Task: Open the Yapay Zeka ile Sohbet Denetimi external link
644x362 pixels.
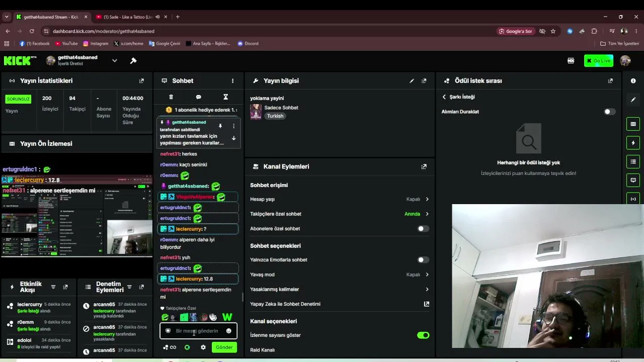Action: click(427, 304)
